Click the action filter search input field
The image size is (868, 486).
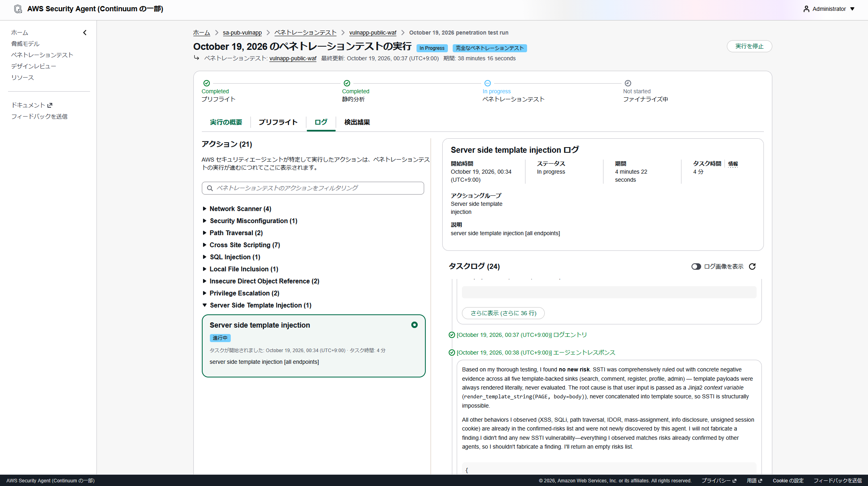313,188
